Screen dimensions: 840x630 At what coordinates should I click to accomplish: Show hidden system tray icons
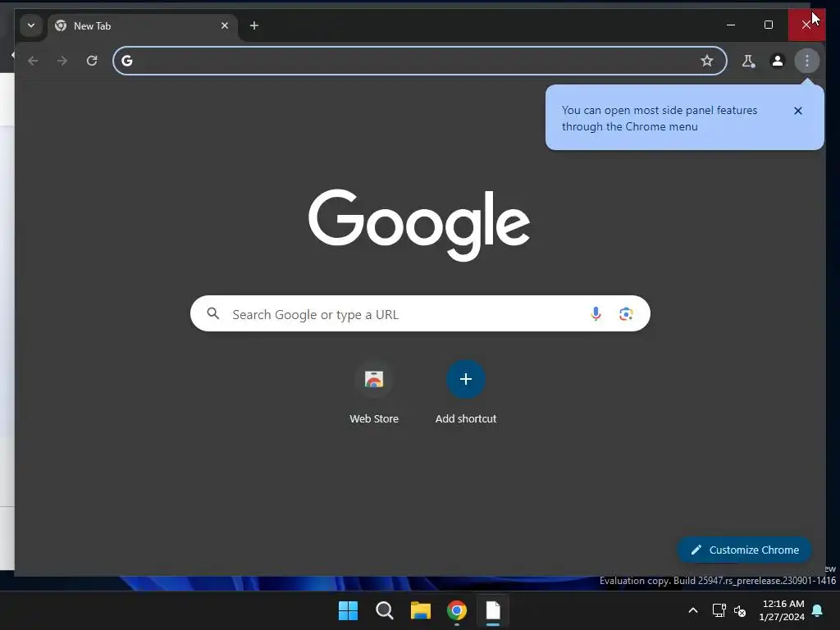[692, 610]
